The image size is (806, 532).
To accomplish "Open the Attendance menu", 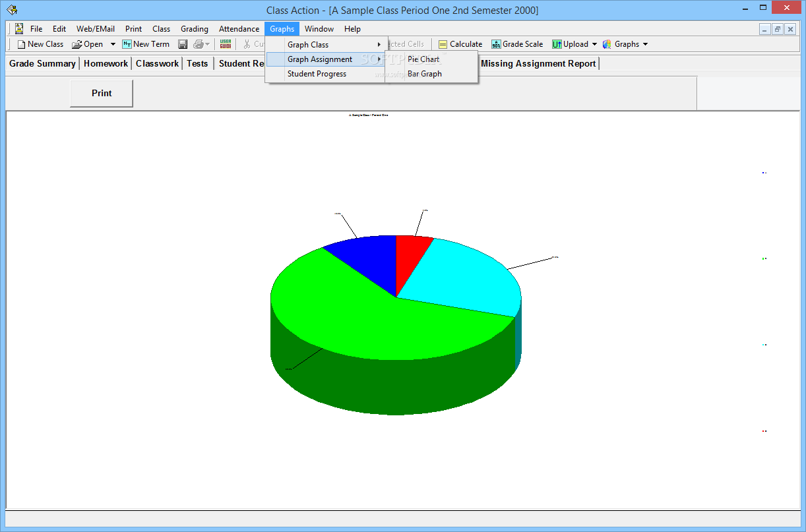I will click(x=239, y=29).
